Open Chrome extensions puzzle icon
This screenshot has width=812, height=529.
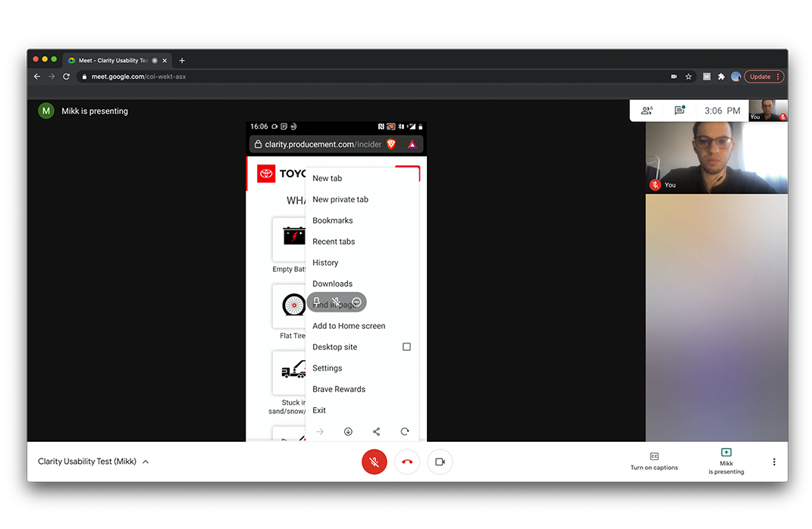click(721, 77)
